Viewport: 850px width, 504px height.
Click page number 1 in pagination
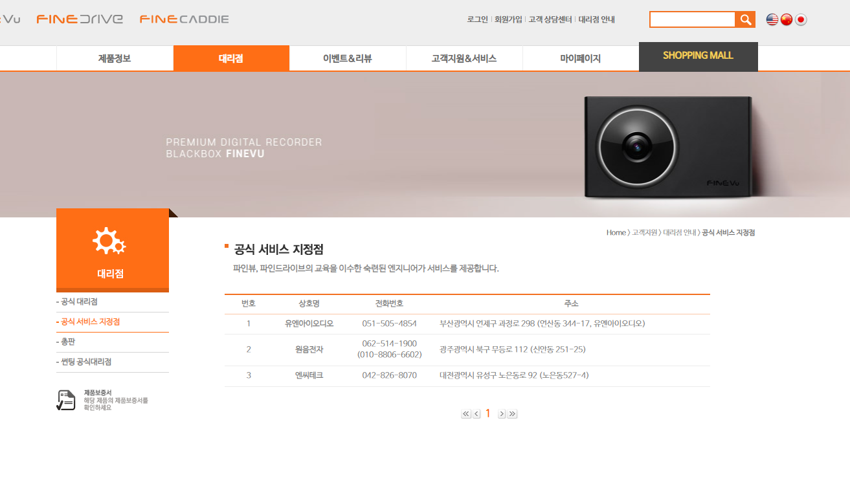pos(488,413)
